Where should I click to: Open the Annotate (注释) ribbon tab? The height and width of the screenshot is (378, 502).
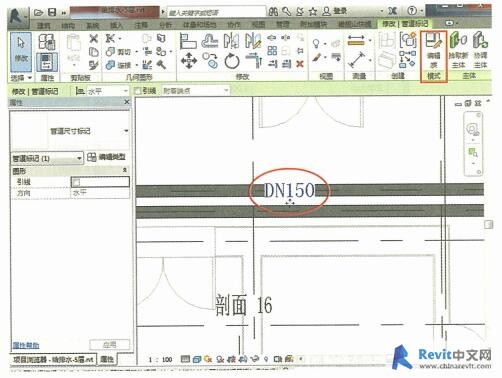[x=141, y=25]
